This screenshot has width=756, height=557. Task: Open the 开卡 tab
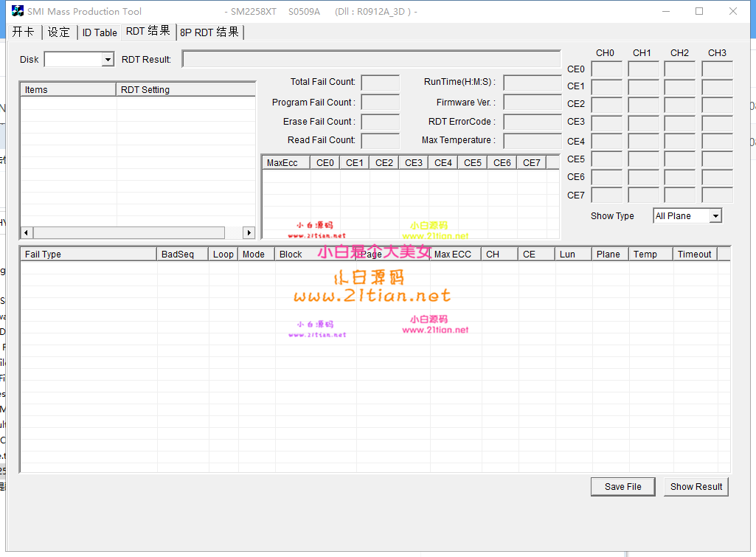[x=24, y=32]
